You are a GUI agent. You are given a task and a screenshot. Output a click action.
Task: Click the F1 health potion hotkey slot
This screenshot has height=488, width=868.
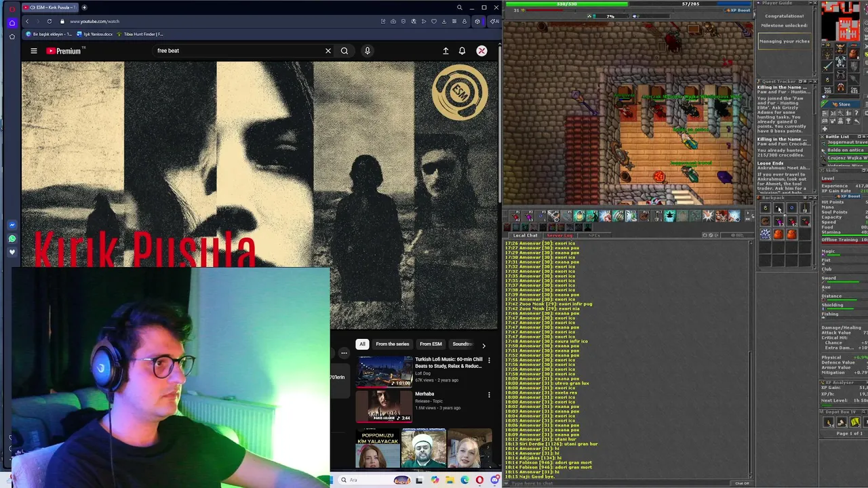[x=515, y=216]
